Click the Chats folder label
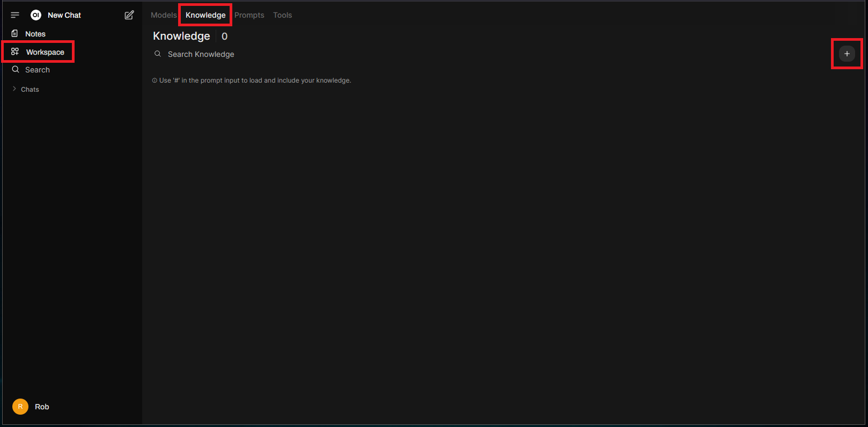 tap(30, 90)
